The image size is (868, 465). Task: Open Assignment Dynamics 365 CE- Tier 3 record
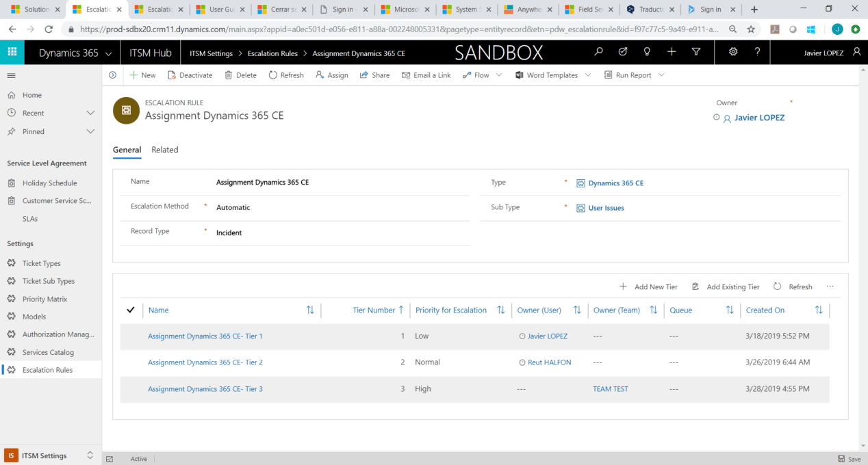(205, 389)
